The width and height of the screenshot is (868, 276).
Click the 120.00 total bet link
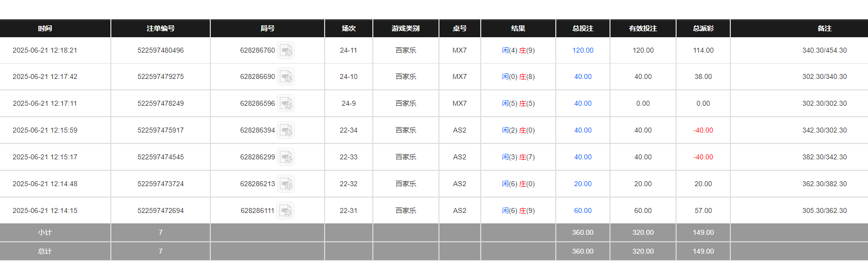click(583, 50)
